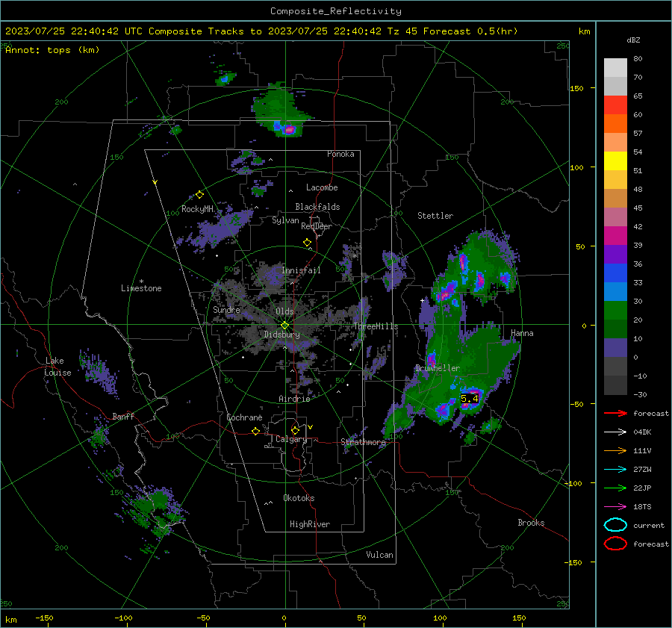
Task: Click the slate 10–0 dBZ color swatch
Action: [615, 348]
